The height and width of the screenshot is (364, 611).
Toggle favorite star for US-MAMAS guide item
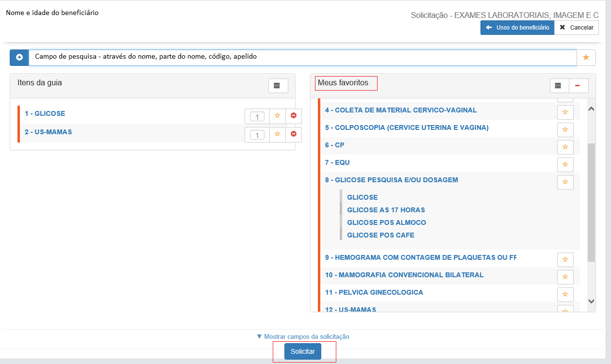[277, 134]
